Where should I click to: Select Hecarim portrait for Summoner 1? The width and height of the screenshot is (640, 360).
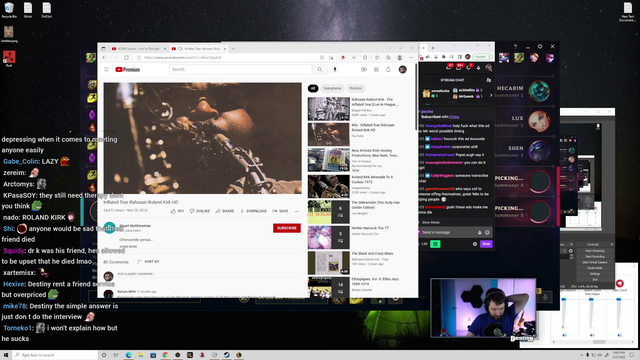539,91
